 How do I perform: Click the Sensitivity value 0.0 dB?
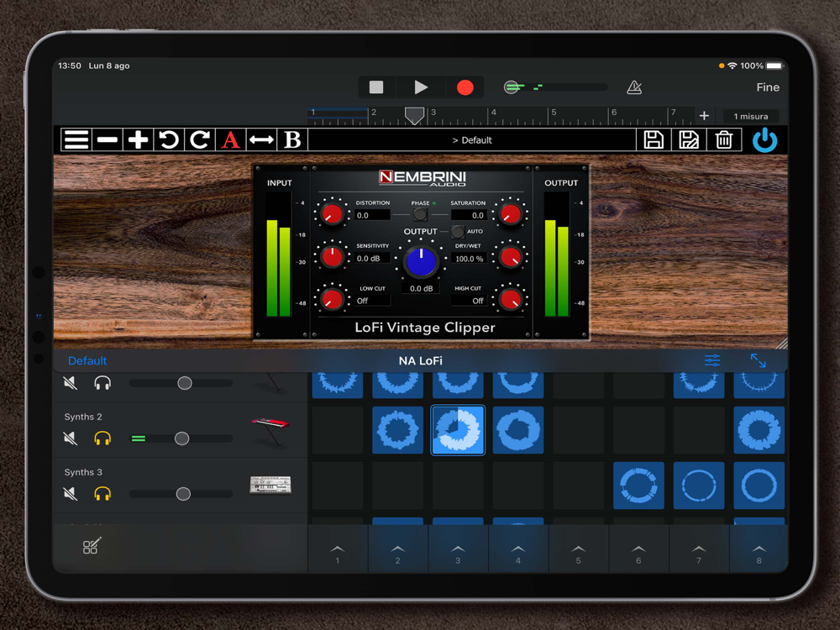tap(372, 258)
